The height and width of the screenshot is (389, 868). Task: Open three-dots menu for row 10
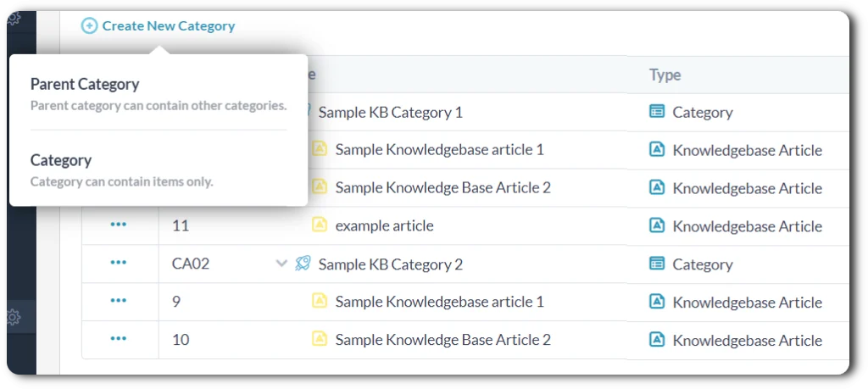pos(118,339)
